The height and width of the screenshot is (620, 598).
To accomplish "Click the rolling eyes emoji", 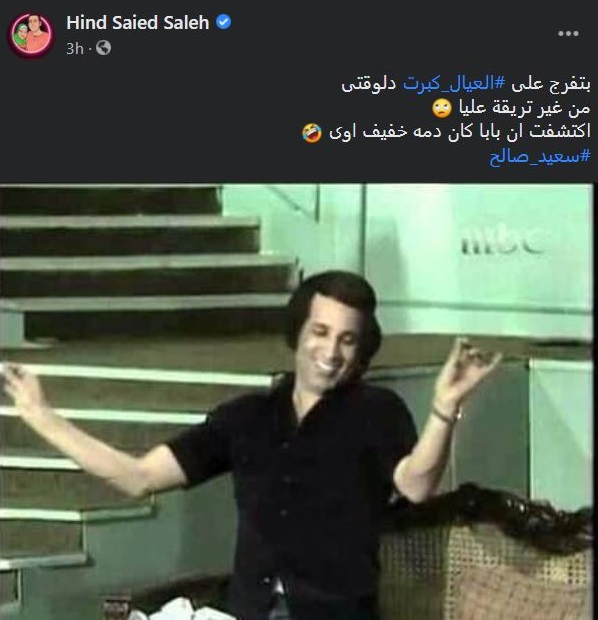I will (441, 109).
